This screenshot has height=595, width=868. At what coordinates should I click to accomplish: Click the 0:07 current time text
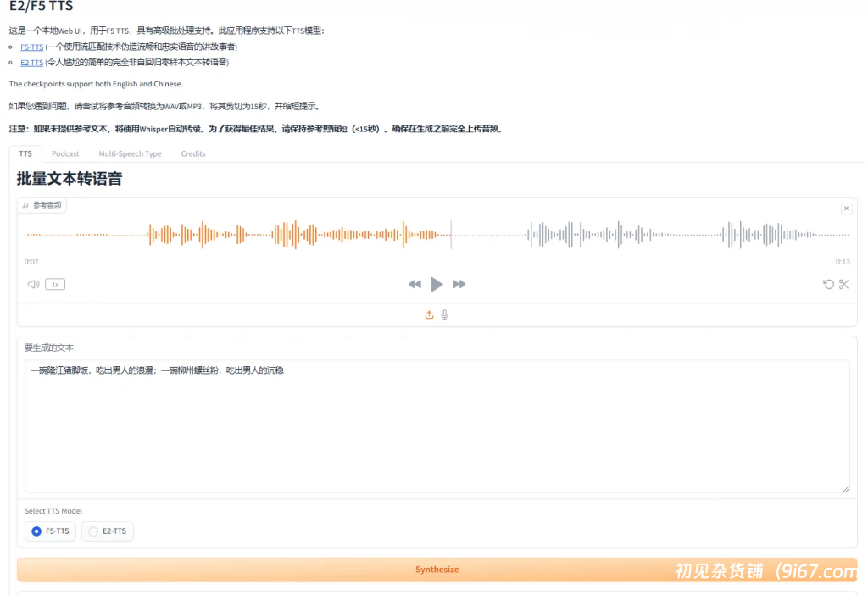pos(31,262)
